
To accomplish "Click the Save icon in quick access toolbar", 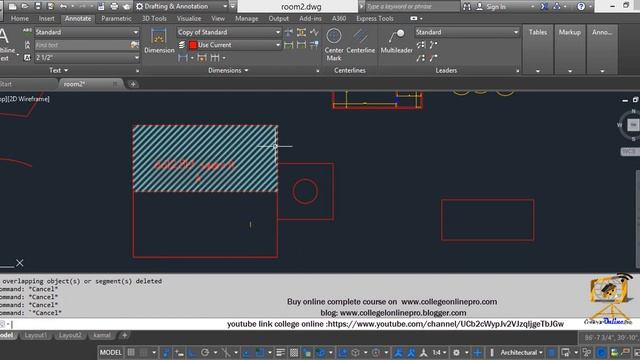I will click(x=38, y=6).
